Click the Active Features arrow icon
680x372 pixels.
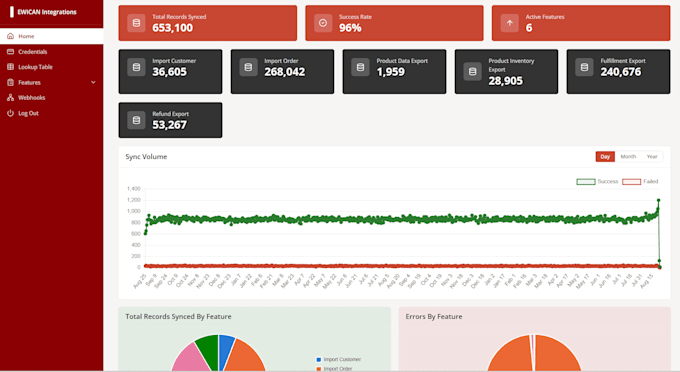510,23
